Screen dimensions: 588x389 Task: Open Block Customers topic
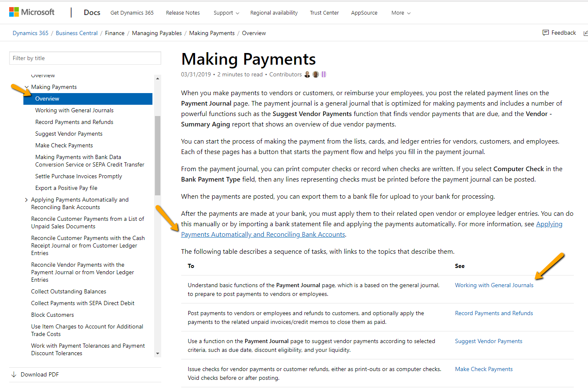[x=52, y=315]
